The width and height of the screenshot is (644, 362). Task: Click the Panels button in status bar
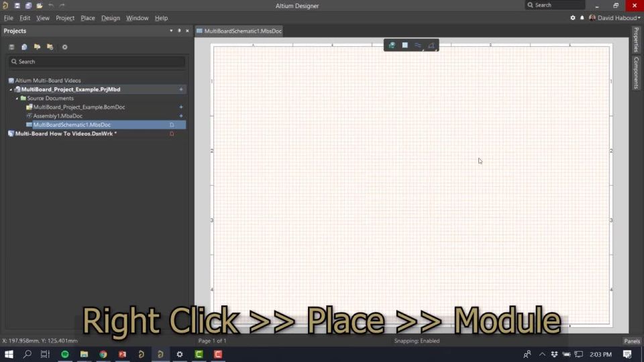click(632, 341)
